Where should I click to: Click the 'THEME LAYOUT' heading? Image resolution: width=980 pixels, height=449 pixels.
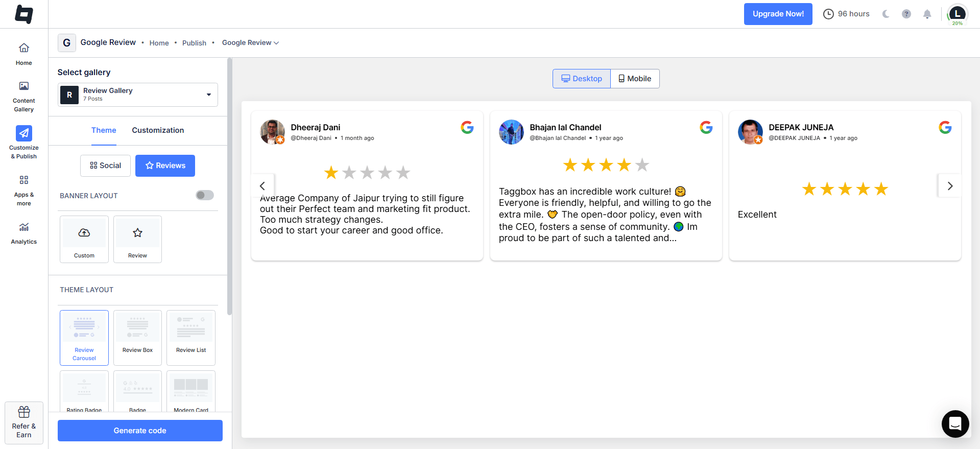pyautogui.click(x=86, y=290)
